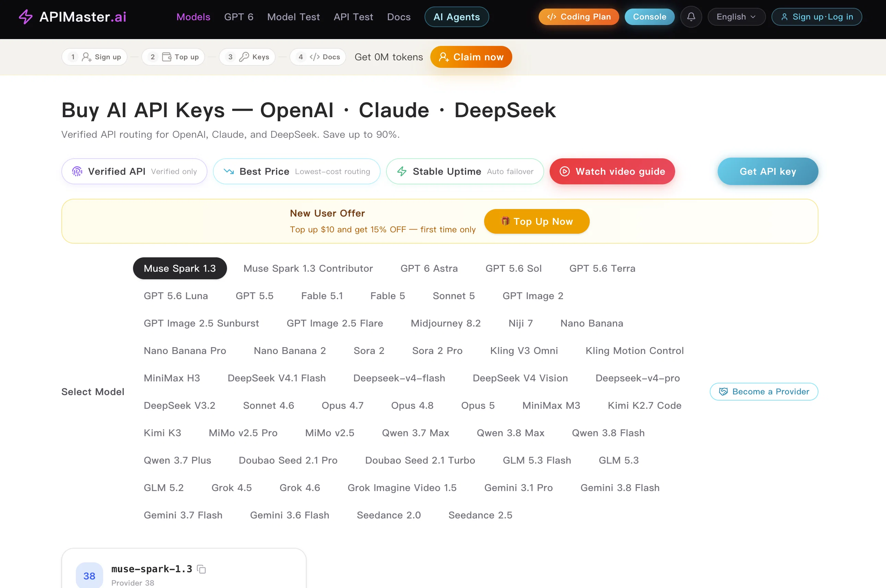
Task: Open notifications bell icon
Action: coord(691,17)
